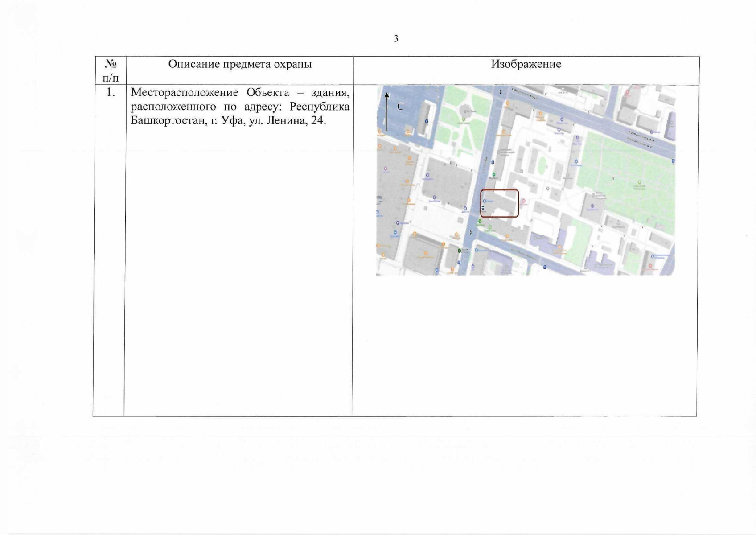
Task: Select the Изображение column header
Action: click(x=526, y=64)
